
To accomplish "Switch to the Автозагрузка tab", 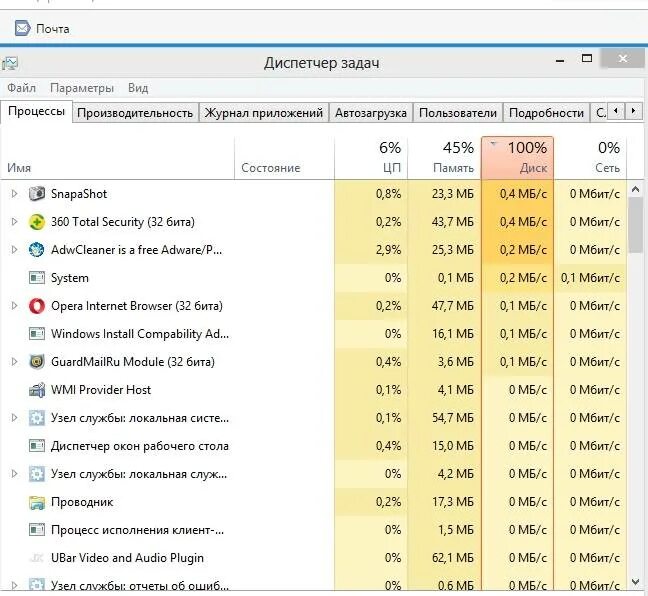I will 371,113.
